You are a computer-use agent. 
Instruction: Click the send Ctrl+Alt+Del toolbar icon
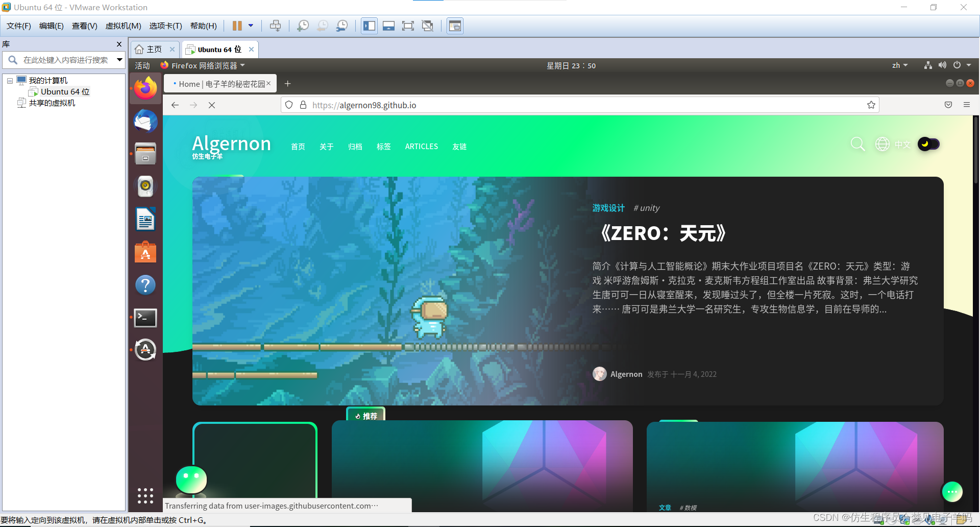tap(275, 26)
